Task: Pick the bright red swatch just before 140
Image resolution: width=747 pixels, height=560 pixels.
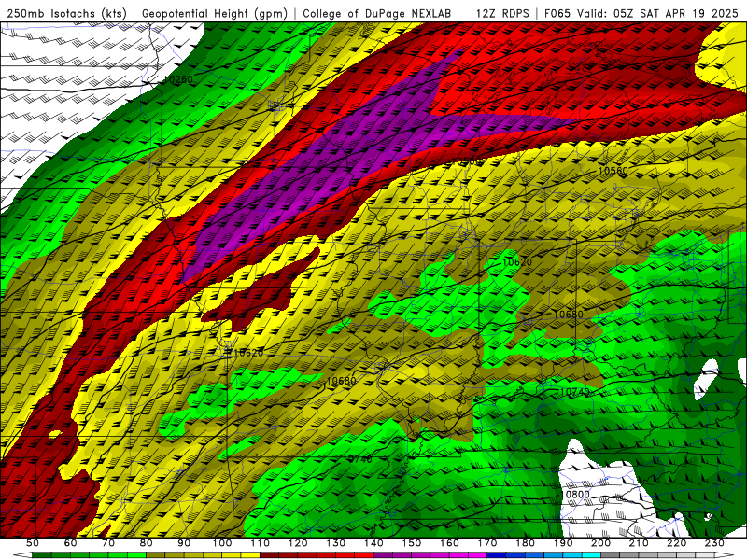Action: [x=364, y=555]
